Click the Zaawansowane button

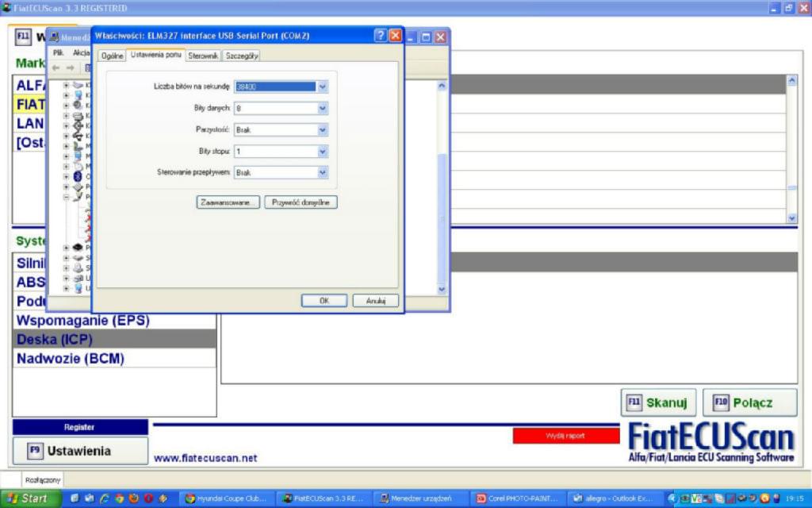tap(228, 202)
